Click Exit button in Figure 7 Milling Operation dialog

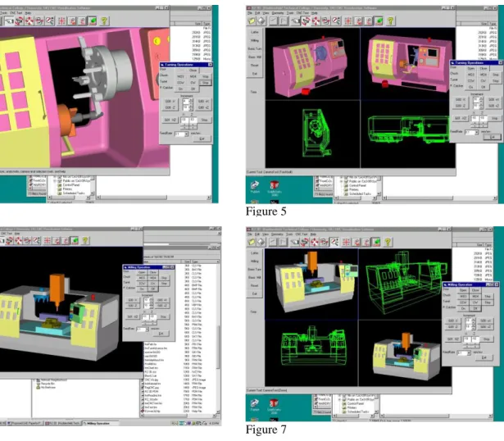[x=484, y=357]
